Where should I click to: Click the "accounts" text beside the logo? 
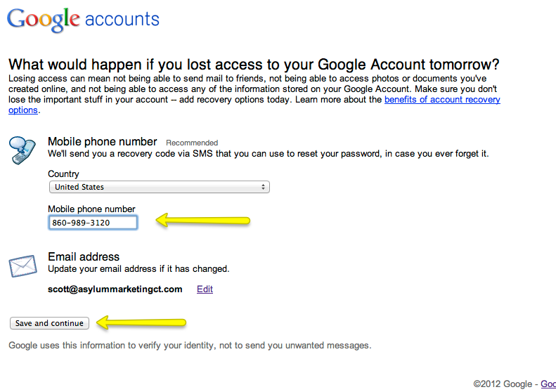click(122, 19)
